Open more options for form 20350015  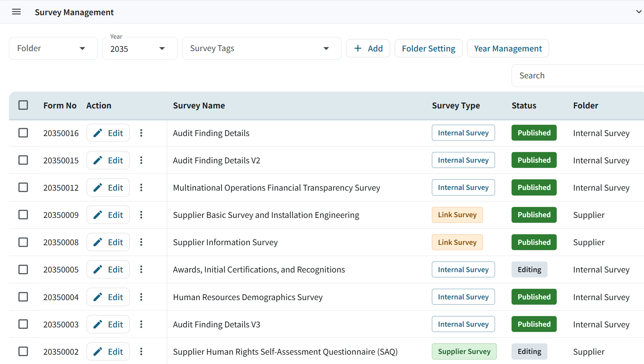pyautogui.click(x=141, y=160)
